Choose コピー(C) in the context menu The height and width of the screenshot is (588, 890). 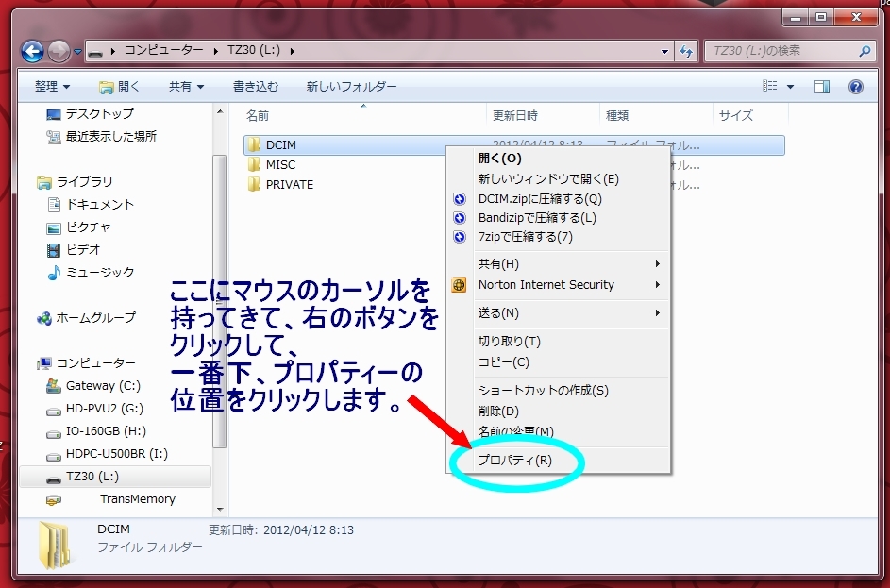click(559, 362)
